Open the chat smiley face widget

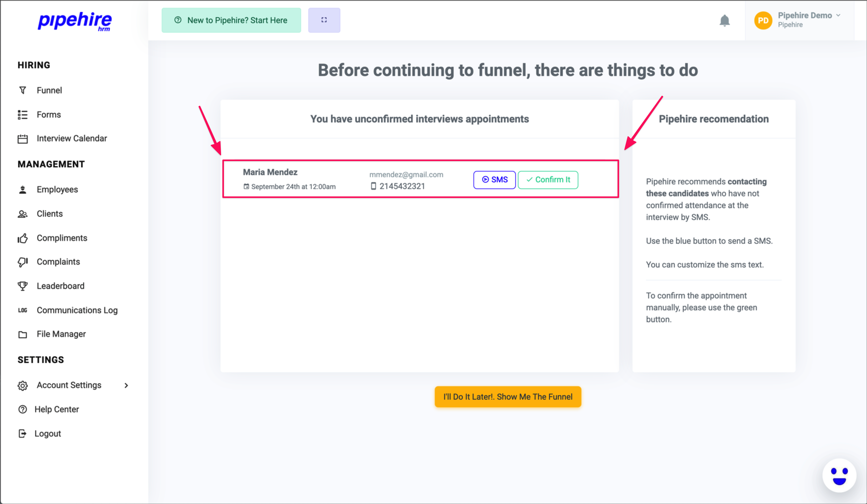coord(839,475)
